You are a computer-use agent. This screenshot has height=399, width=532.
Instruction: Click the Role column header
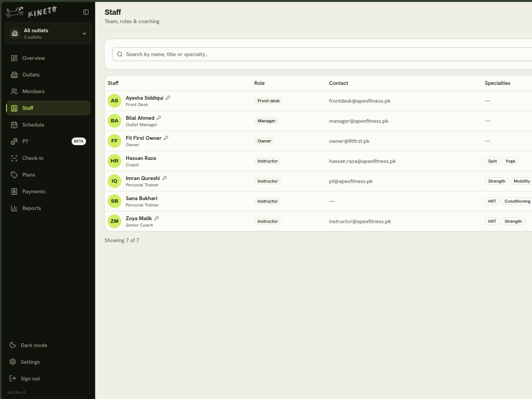(260, 83)
